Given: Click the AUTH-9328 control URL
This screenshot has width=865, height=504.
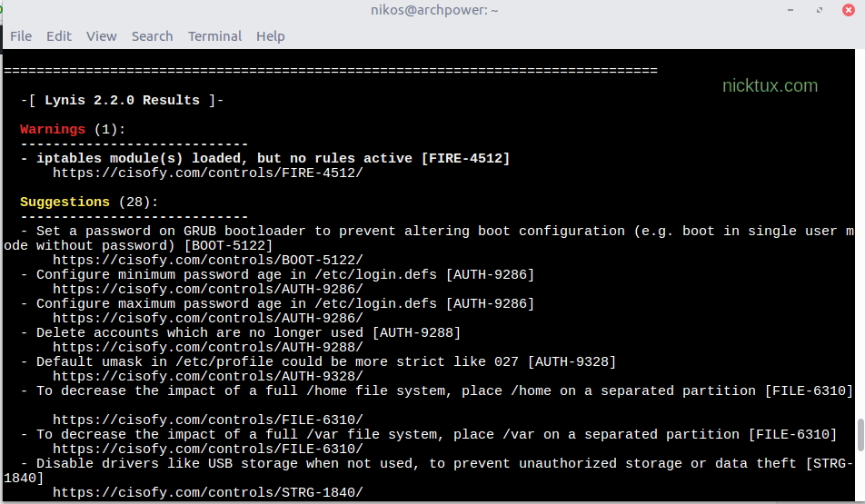Looking at the screenshot, I should click(x=207, y=376).
